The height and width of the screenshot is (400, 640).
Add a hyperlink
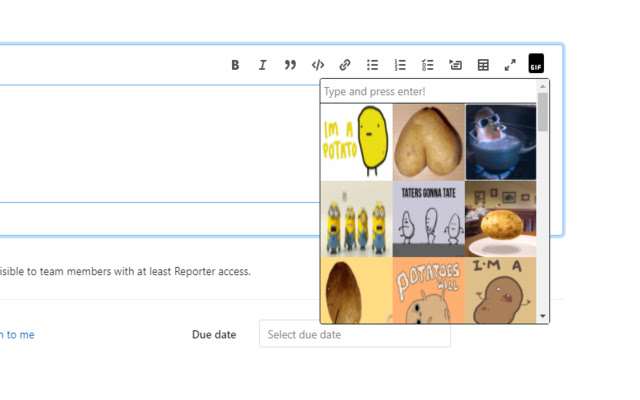[x=345, y=65]
